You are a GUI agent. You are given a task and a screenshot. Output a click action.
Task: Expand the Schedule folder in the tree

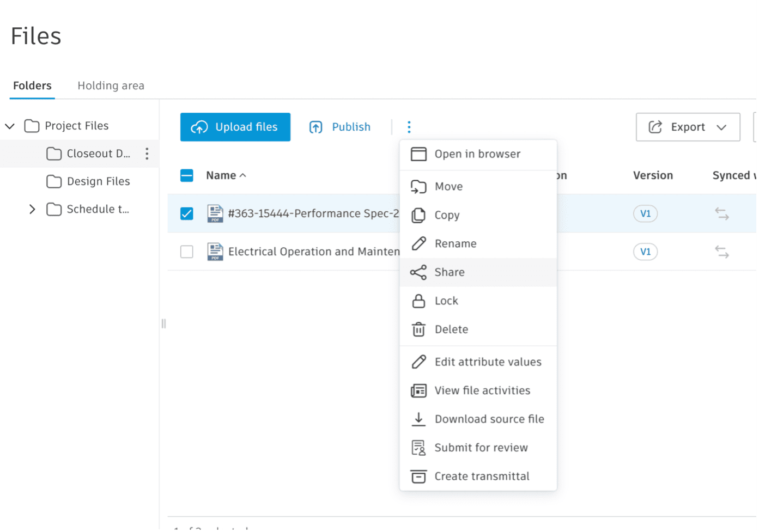tap(32, 209)
